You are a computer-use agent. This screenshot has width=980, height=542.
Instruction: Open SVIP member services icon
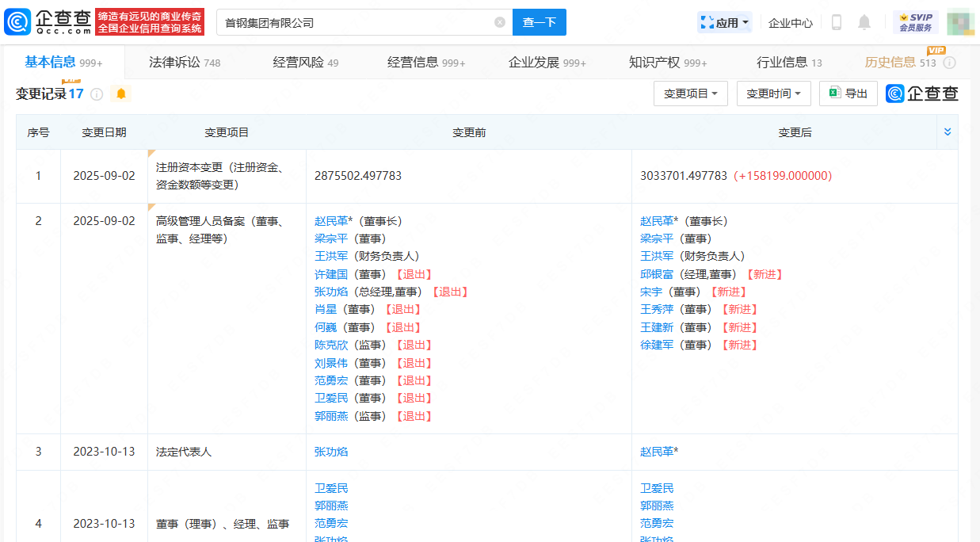click(915, 22)
